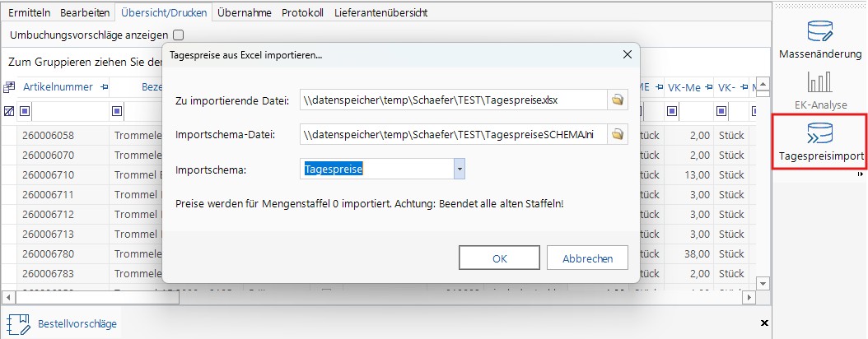Open the column chooser grid icon
This screenshot has height=339, width=868.
9,86
